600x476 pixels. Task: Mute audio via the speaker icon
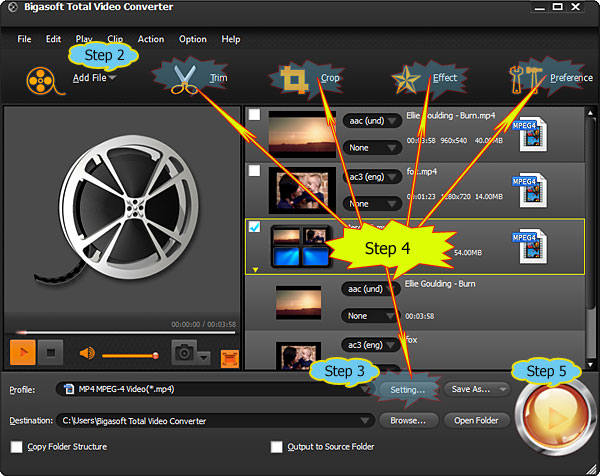(87, 353)
